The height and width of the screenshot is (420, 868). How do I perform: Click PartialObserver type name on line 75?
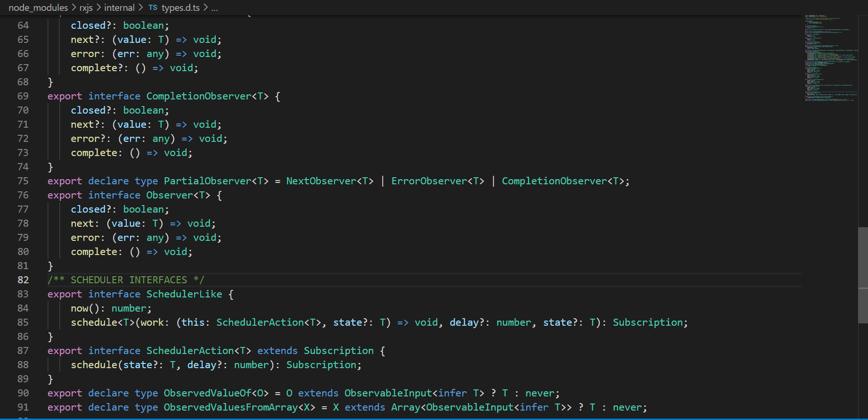tap(207, 181)
